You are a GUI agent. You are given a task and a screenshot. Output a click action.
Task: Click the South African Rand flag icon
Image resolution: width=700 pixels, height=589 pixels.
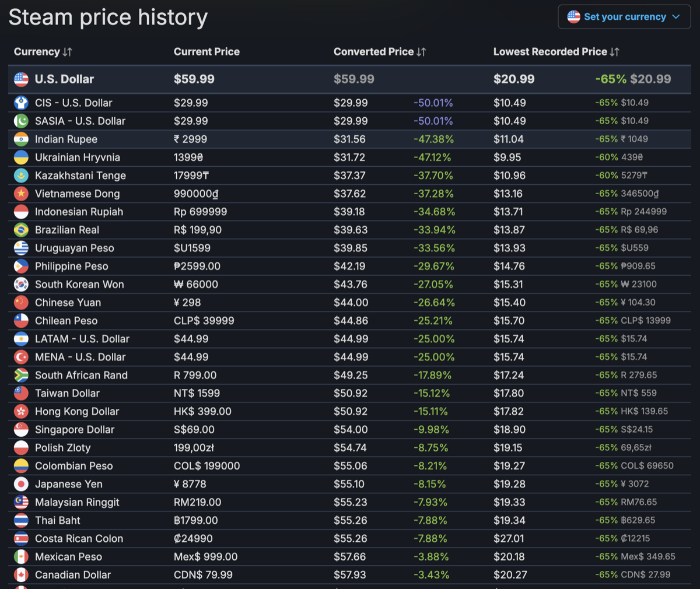coord(21,374)
